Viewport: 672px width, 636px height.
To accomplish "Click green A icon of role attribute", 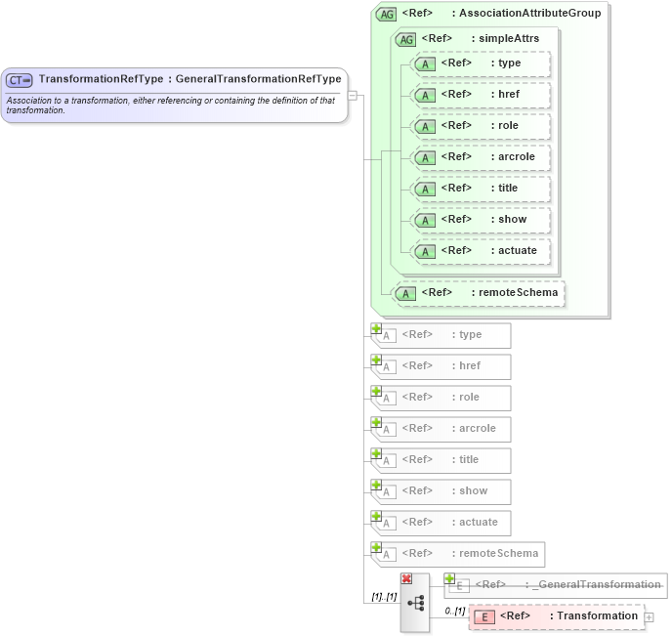I will pos(425,126).
